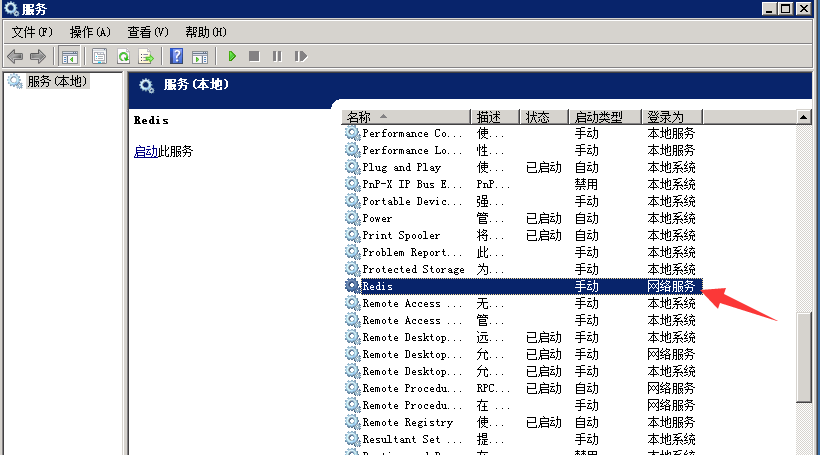Click the Pause Service toolbar icon
Viewport: 820px width, 455px height.
pos(277,56)
